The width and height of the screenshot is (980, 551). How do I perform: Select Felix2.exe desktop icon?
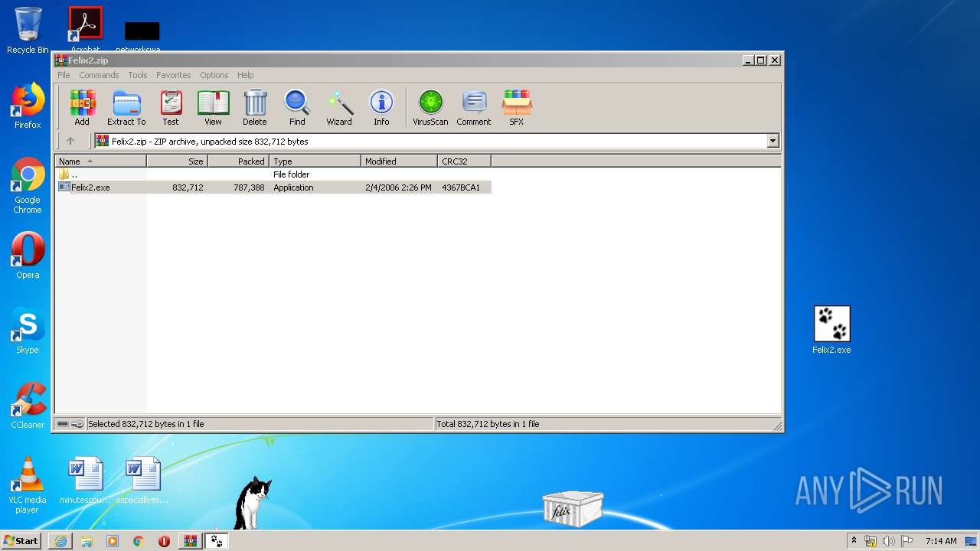pos(831,330)
